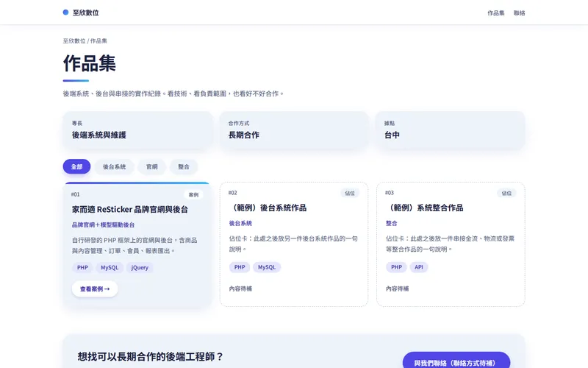Click 整合 category label in card #03

(x=392, y=224)
